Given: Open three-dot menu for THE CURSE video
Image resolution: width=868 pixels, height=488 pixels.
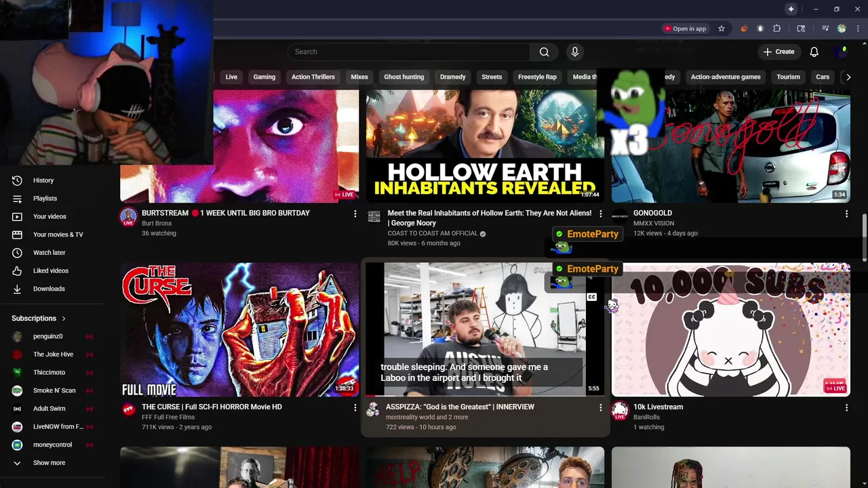Looking at the screenshot, I should tap(355, 408).
